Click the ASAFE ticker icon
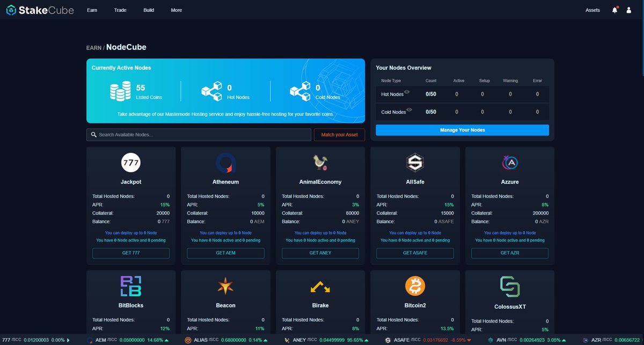Image resolution: width=644 pixels, height=345 pixels. (x=388, y=340)
